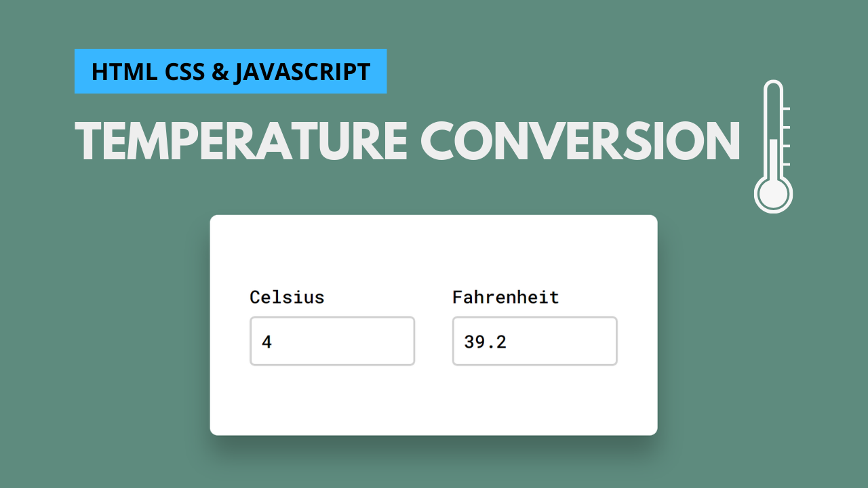Click the TEMPERATURE CONVERSION title text
The width and height of the screenshot is (868, 488).
(407, 140)
